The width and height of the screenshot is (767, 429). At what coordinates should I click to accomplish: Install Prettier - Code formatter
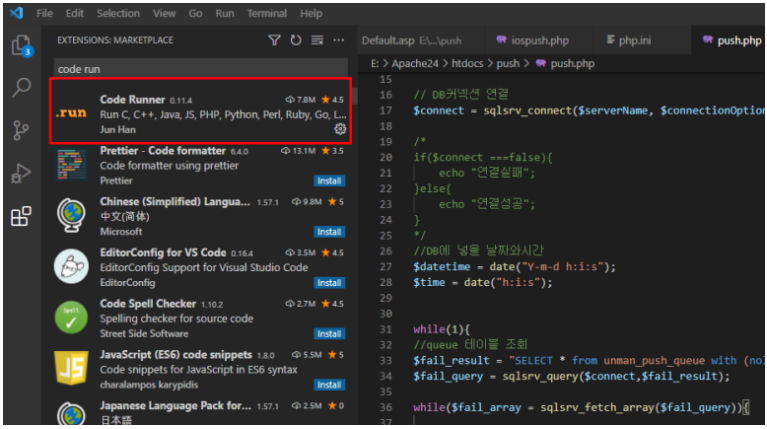pyautogui.click(x=329, y=181)
